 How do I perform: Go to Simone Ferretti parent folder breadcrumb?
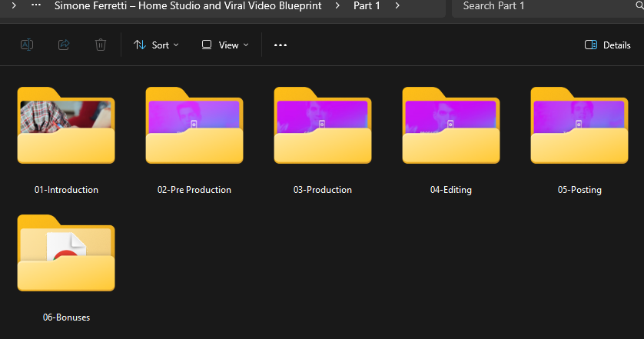pyautogui.click(x=188, y=5)
